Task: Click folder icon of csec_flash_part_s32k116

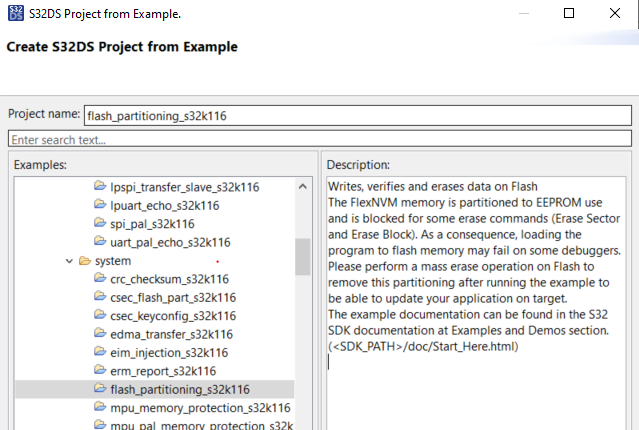Action: [100, 296]
